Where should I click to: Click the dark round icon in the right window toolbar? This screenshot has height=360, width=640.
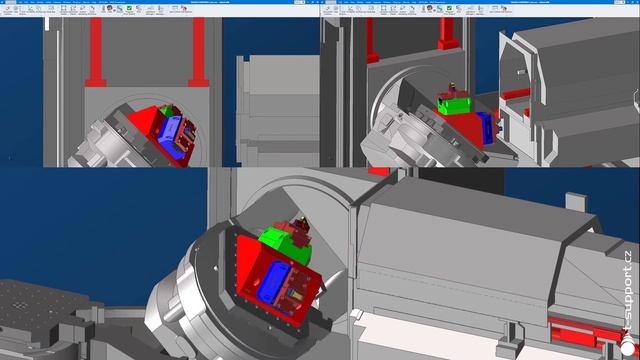point(429,8)
